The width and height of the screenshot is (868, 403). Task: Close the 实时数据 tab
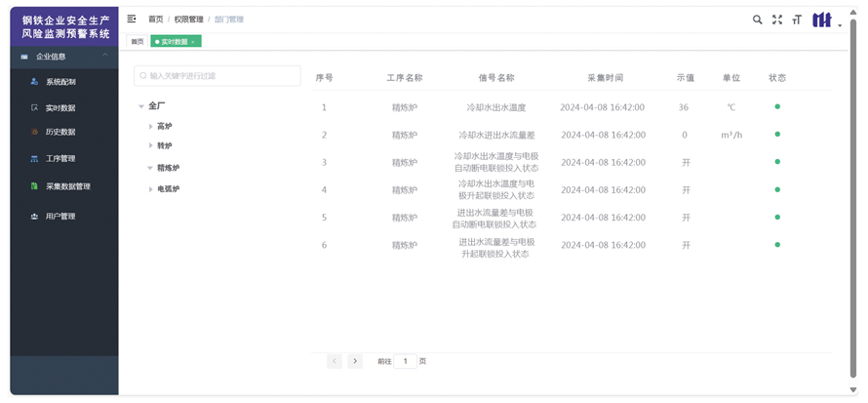pos(193,42)
